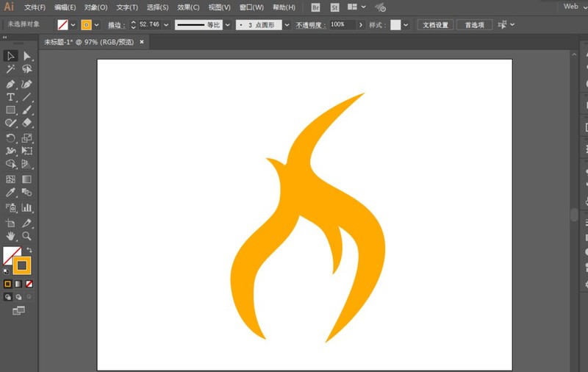Select the Type tool
This screenshot has width=588, height=372.
[10, 97]
